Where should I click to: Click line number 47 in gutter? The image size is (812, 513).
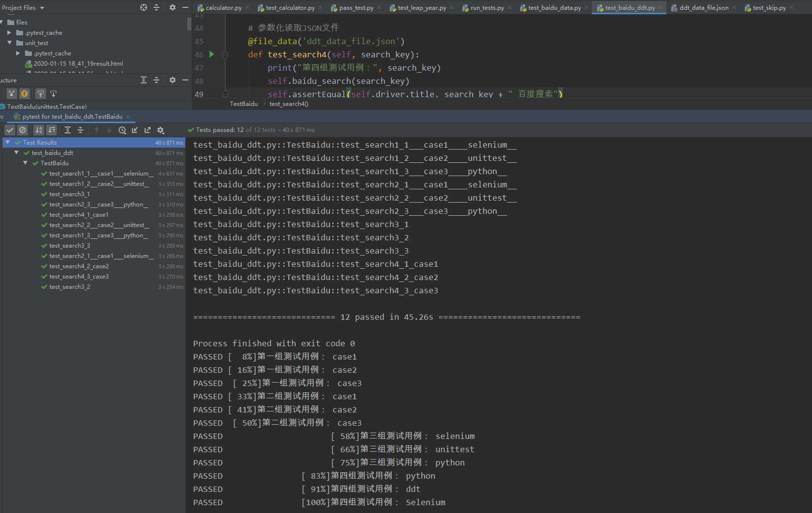click(199, 68)
